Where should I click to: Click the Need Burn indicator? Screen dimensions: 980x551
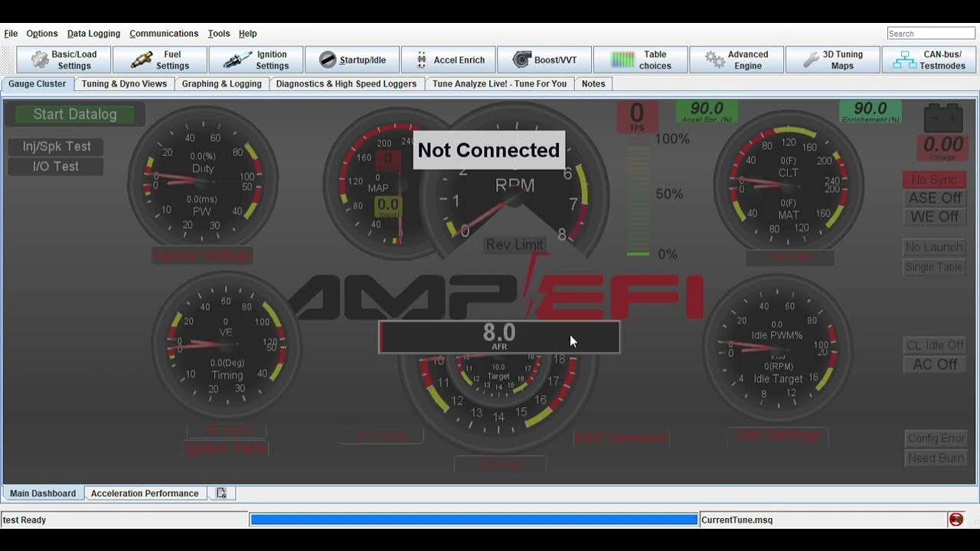(936, 458)
